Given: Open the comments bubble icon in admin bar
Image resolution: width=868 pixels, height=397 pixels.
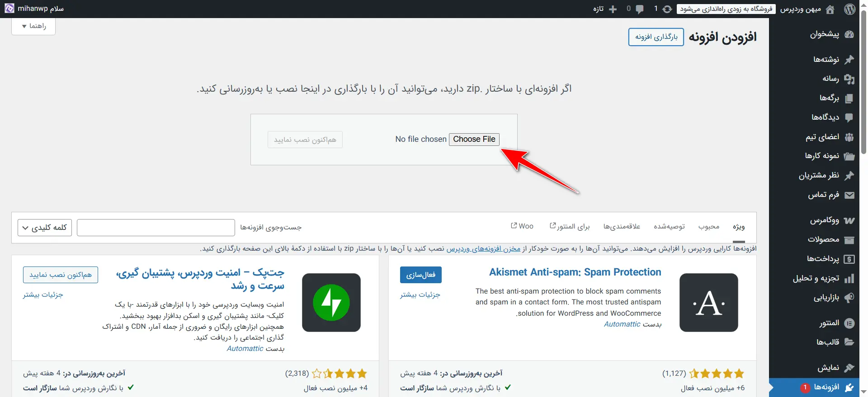Looking at the screenshot, I should tap(639, 9).
